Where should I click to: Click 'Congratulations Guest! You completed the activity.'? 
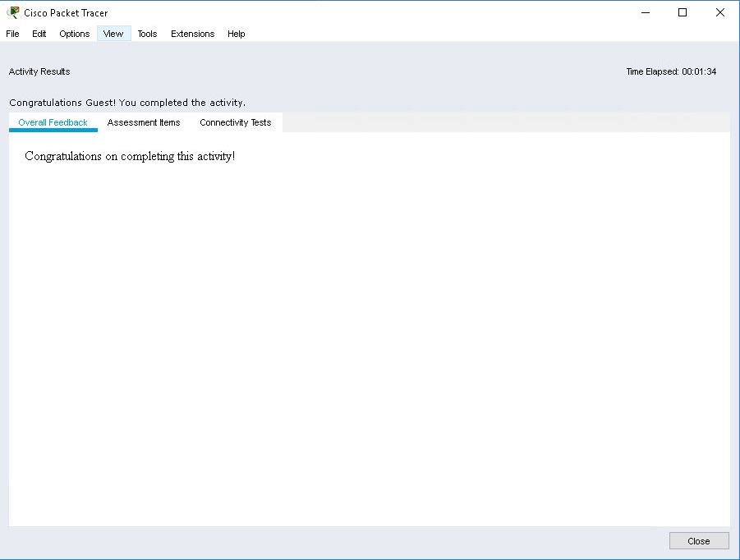click(127, 103)
